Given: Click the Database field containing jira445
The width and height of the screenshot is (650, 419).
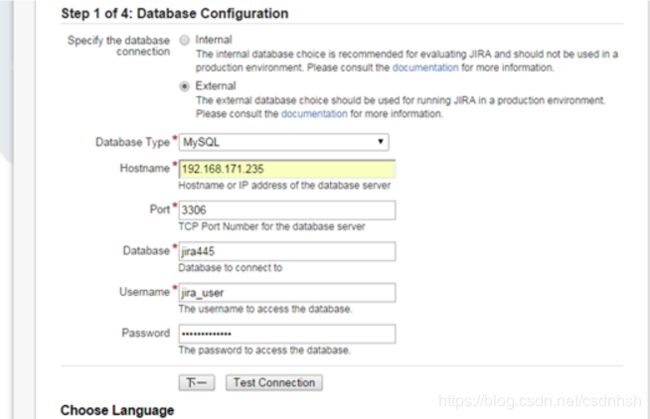Looking at the screenshot, I should (287, 252).
